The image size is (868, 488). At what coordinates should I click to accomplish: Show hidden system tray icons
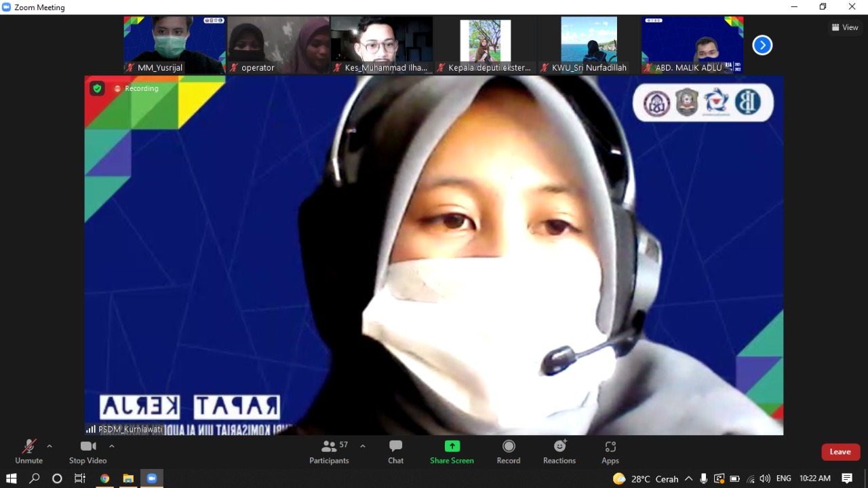[x=688, y=478]
